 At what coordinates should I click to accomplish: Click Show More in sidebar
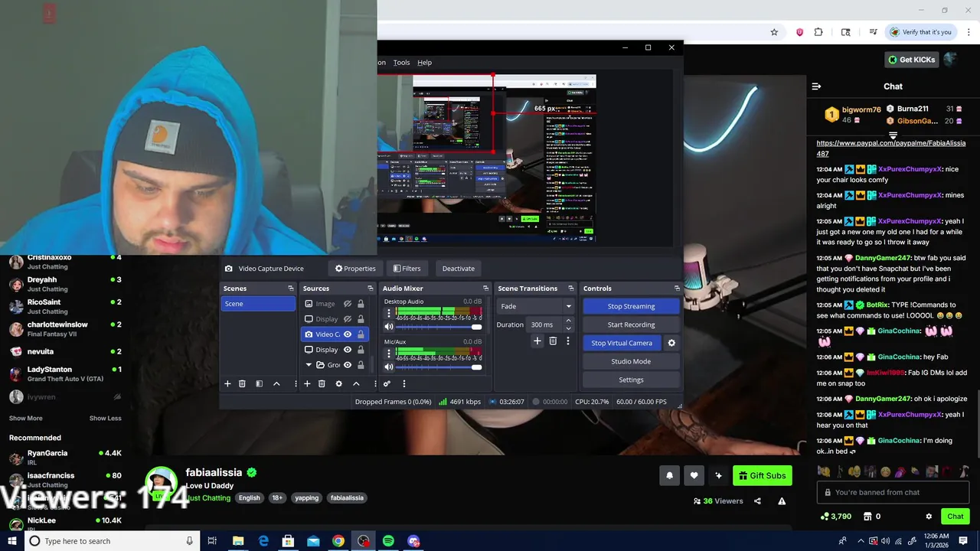tap(26, 419)
